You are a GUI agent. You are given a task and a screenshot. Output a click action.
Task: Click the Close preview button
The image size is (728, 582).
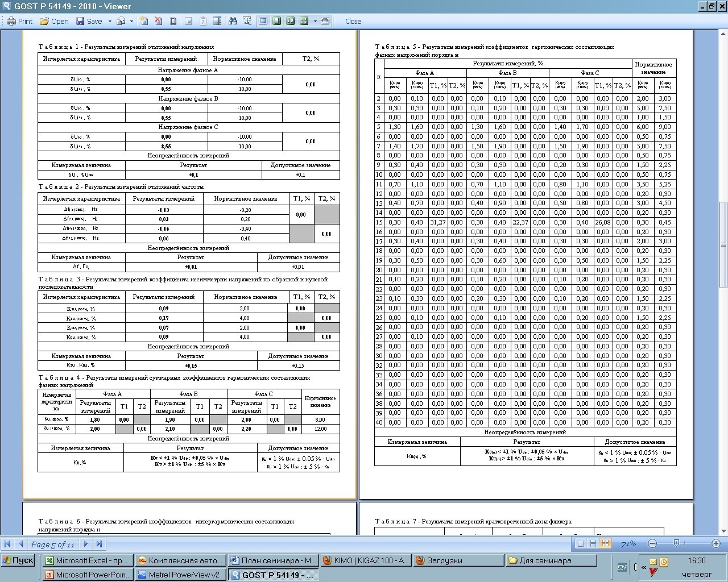click(353, 21)
